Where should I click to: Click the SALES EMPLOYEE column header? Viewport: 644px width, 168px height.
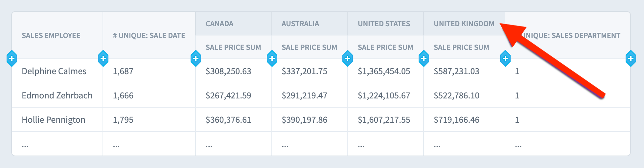pos(51,35)
